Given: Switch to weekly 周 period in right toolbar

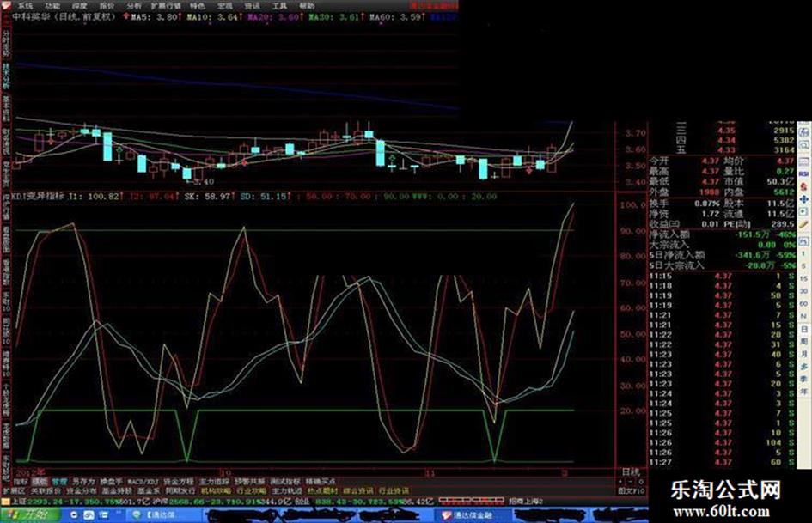Looking at the screenshot, I should [x=803, y=341].
